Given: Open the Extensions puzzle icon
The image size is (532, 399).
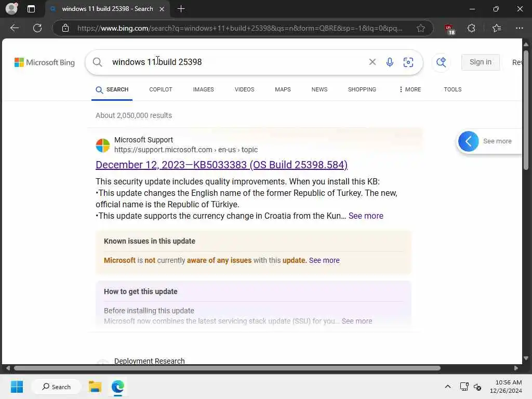Looking at the screenshot, I should point(471,28).
